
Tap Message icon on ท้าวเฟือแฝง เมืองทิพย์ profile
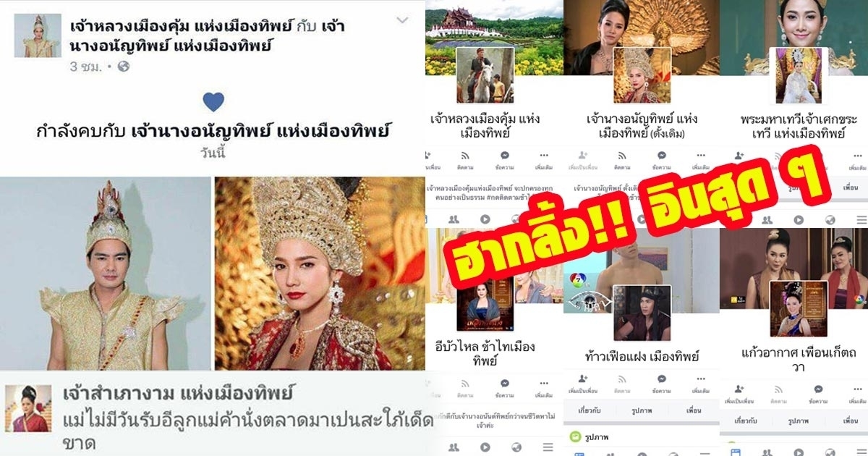click(661, 383)
